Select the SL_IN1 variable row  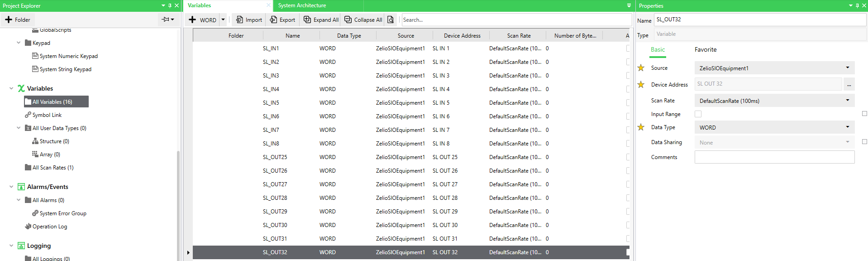tap(411, 48)
